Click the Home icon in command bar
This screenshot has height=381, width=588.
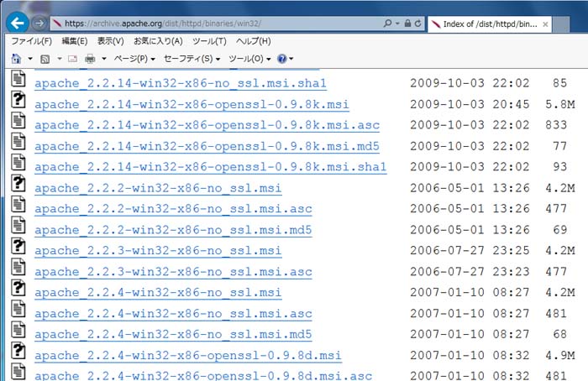(16, 59)
